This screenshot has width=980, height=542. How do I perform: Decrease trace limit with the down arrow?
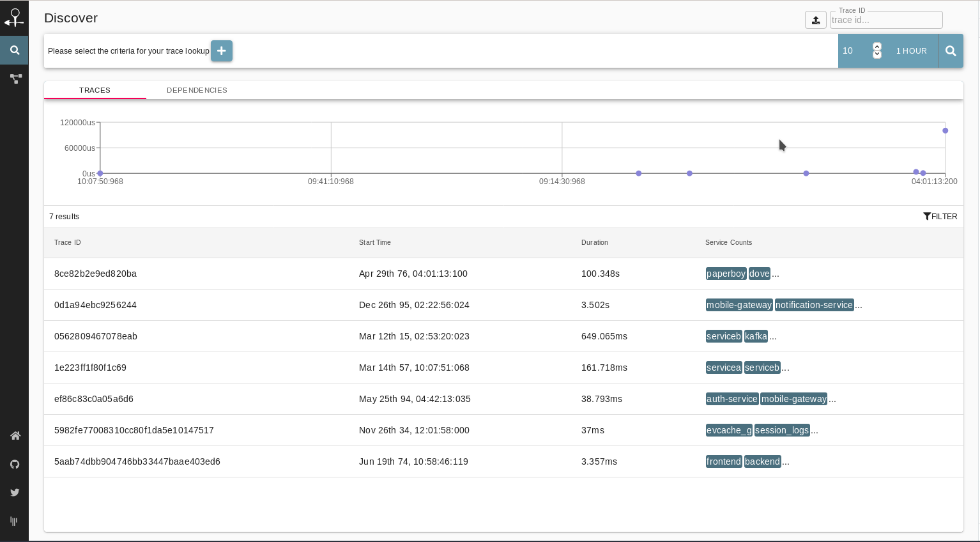(877, 55)
